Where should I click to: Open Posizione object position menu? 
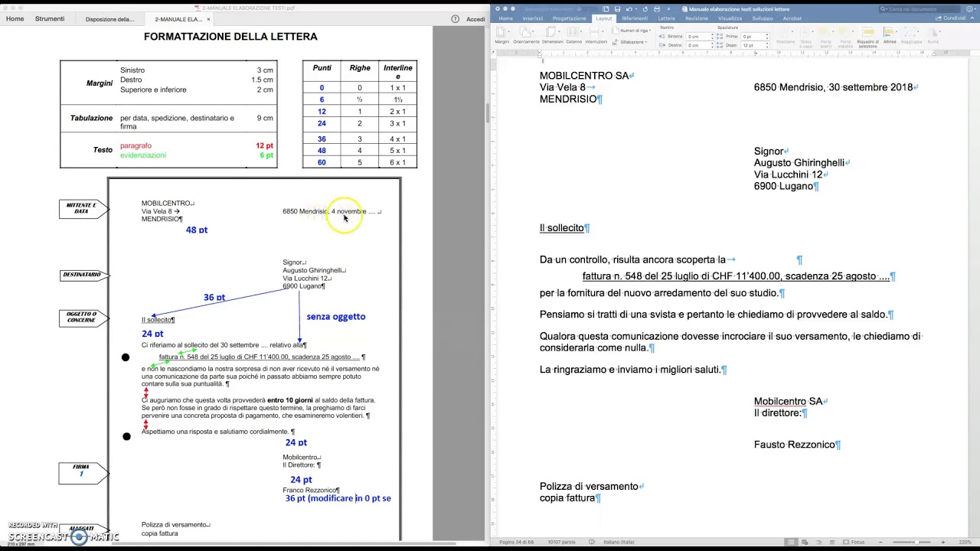(786, 36)
